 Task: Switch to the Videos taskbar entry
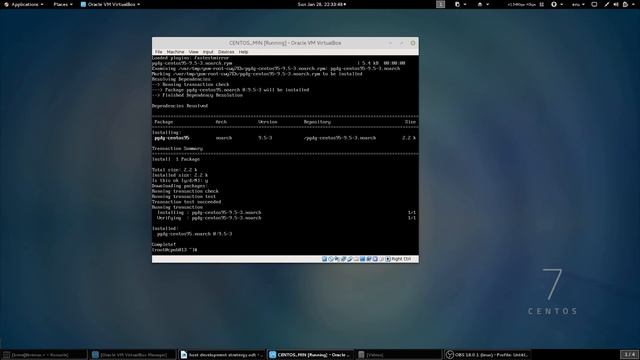pyautogui.click(x=399, y=355)
